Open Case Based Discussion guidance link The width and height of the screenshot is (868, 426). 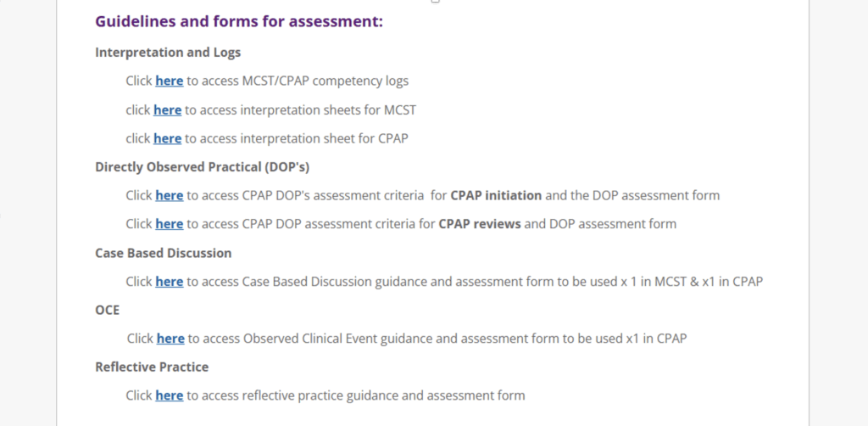point(169,282)
